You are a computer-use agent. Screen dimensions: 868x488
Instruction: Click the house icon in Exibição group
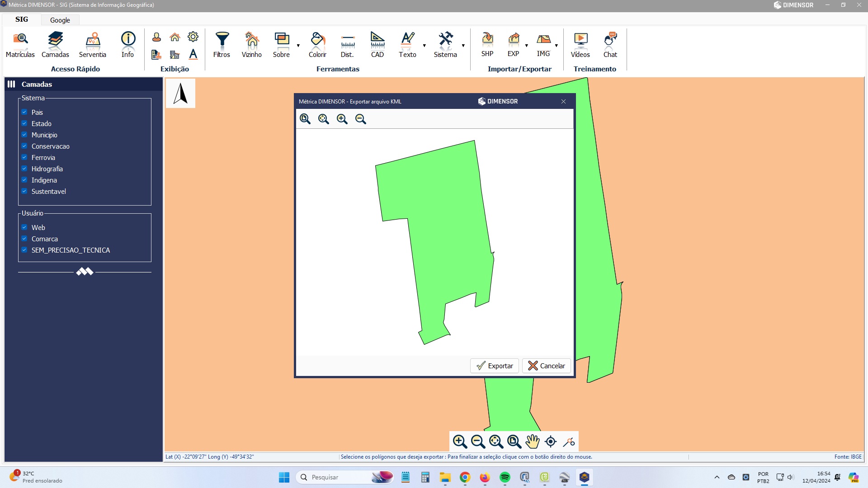tap(175, 37)
